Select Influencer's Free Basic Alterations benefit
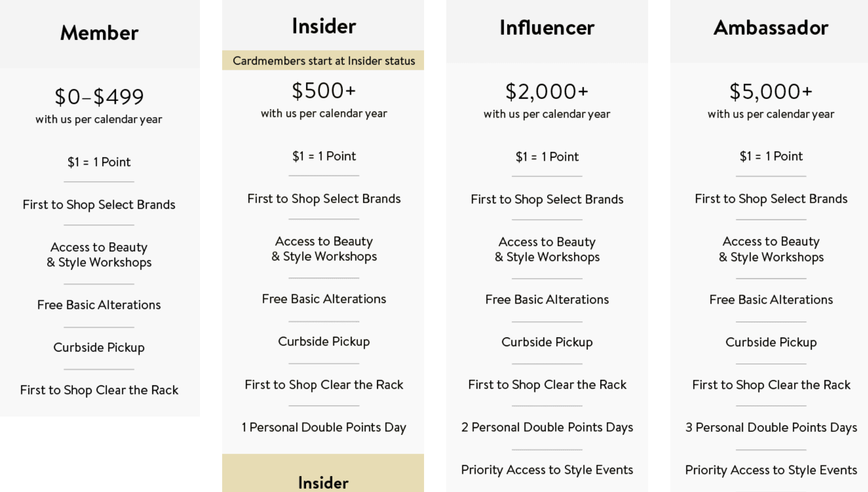Viewport: 868px width, 492px height. pos(547,300)
